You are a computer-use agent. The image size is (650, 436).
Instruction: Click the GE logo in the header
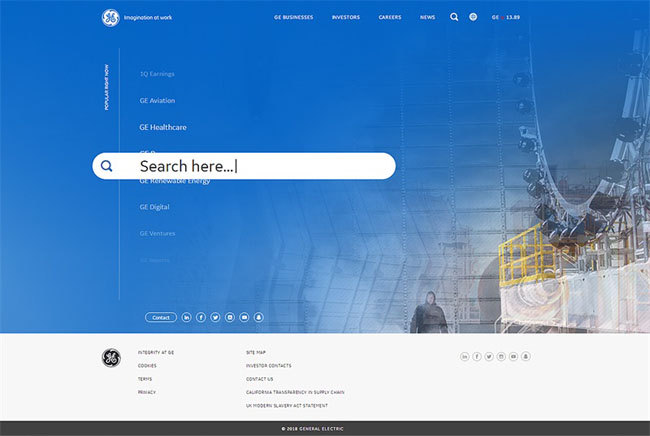coord(111,18)
